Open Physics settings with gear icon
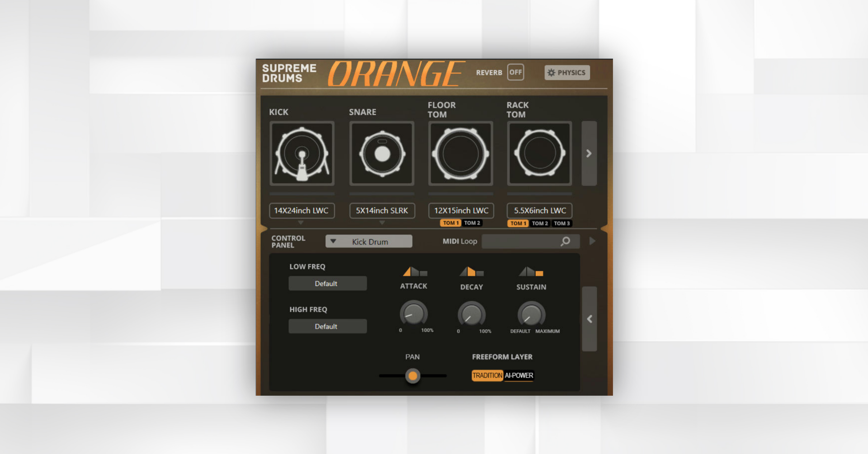The width and height of the screenshot is (868, 454). pyautogui.click(x=567, y=72)
